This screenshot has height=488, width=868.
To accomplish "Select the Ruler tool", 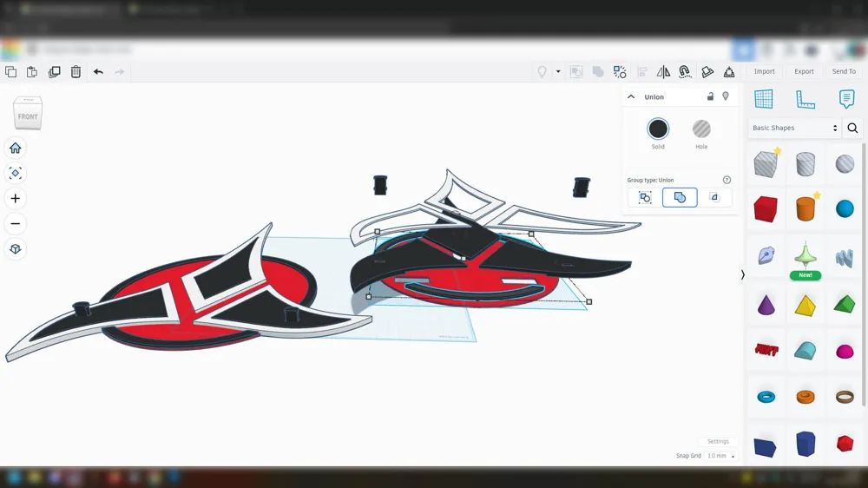I will coord(806,99).
